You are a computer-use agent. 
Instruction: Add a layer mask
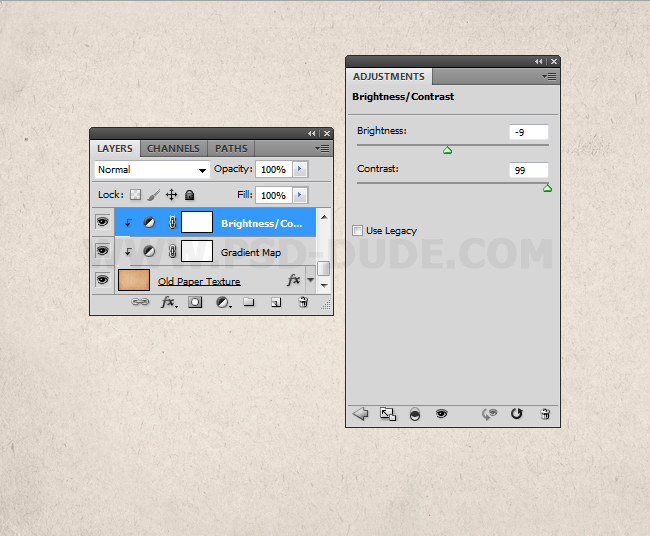[195, 302]
